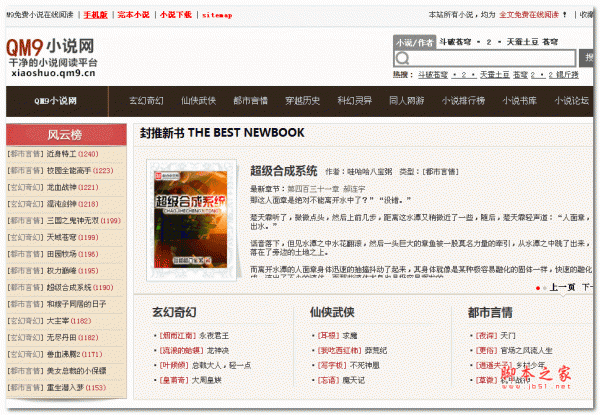
Task: Open ranked novel 大主宰
Action: tap(58, 321)
